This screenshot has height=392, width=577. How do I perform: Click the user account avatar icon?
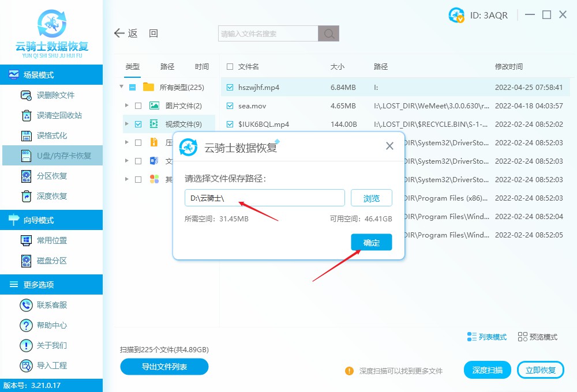pyautogui.click(x=456, y=15)
